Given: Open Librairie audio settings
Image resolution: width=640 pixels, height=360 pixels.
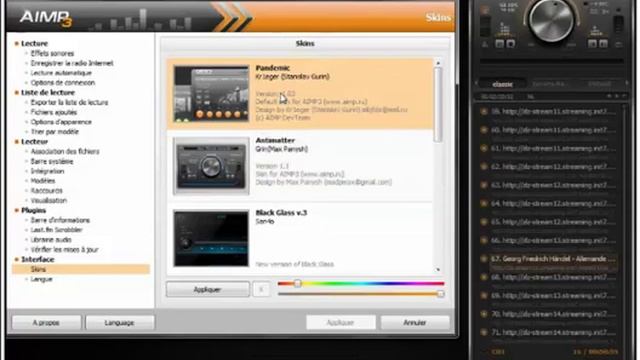Looking at the screenshot, I should (x=51, y=240).
